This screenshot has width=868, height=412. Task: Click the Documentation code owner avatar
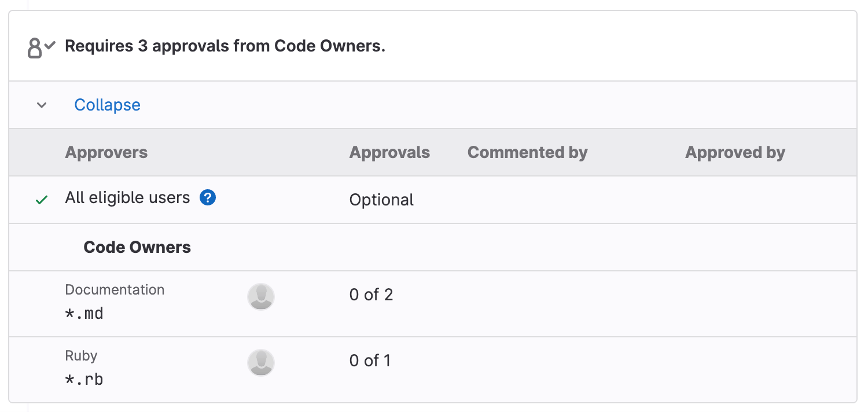click(260, 296)
